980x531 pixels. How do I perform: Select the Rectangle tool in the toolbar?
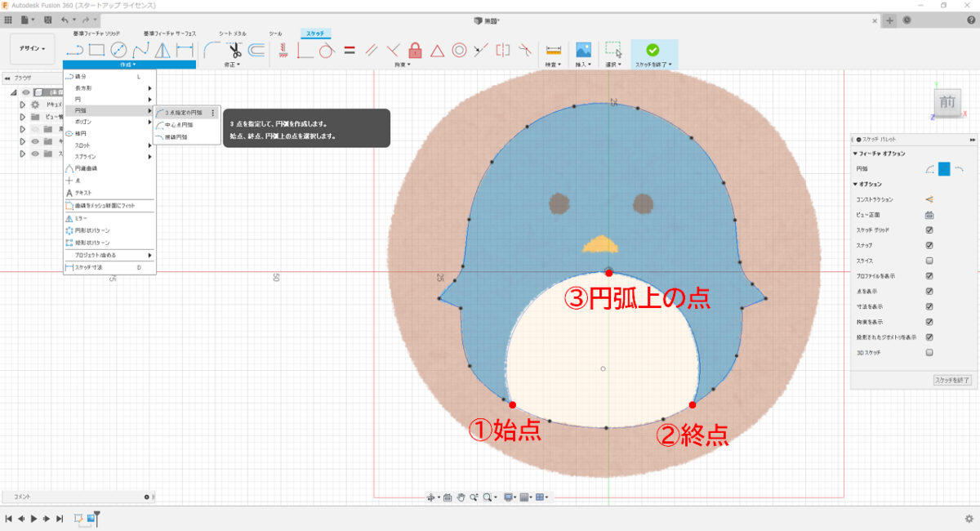tap(96, 50)
